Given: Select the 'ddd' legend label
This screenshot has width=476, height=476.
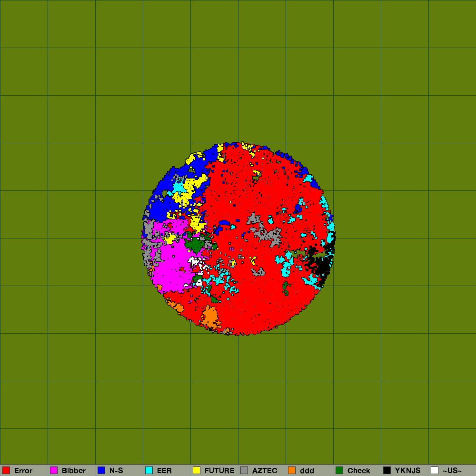Looking at the screenshot, I should pyautogui.click(x=307, y=471).
